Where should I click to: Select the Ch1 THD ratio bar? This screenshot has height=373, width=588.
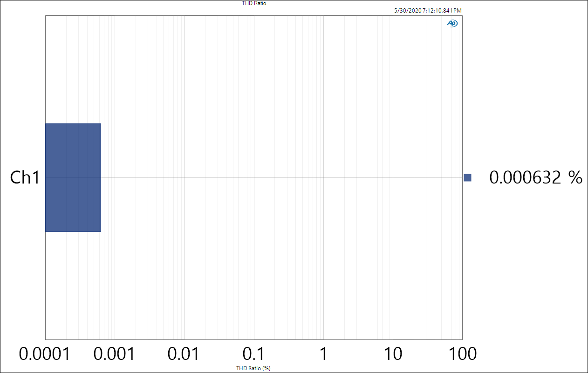pos(73,177)
